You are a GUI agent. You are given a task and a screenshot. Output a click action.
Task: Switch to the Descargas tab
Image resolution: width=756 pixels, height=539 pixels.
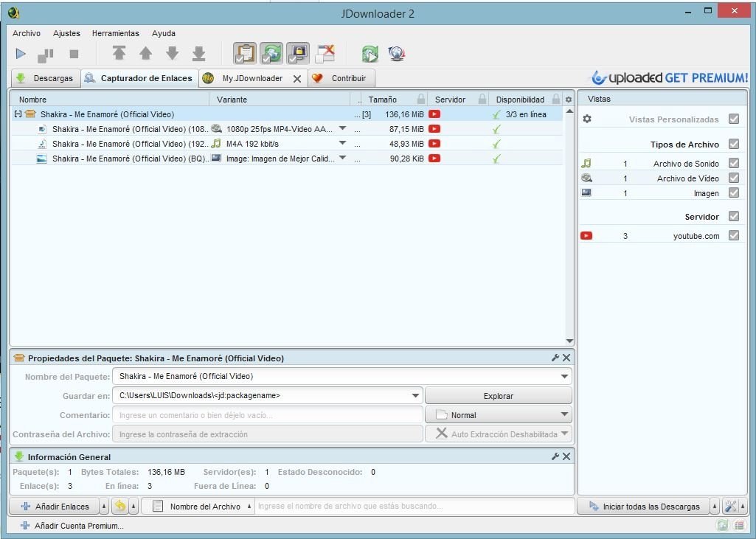coord(45,78)
